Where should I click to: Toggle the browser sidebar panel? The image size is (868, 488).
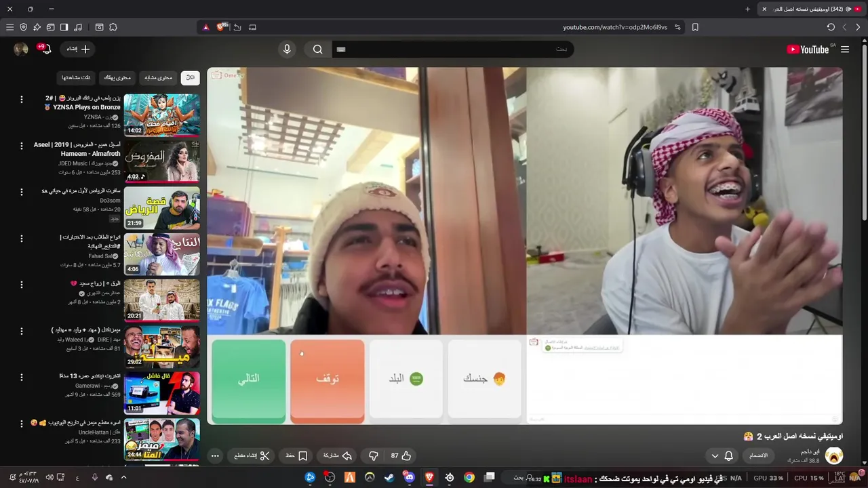(64, 27)
